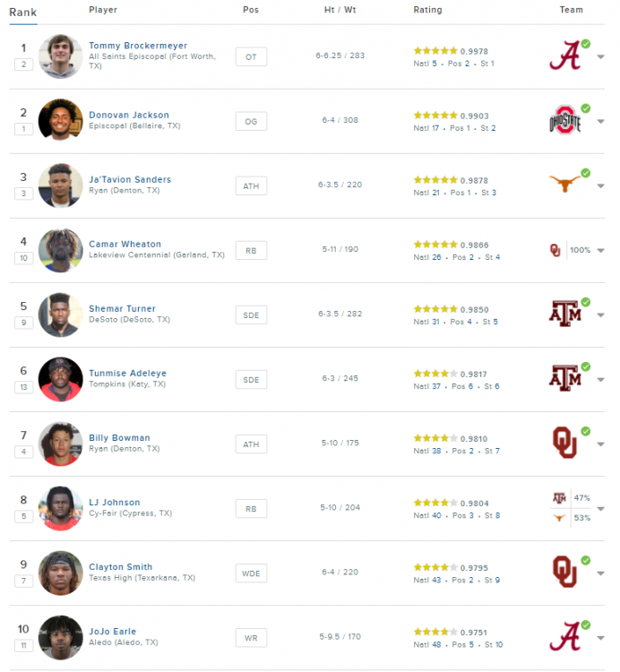Click Alabama logo for JoJo Earle
This screenshot has height=672, width=620.
564,637
